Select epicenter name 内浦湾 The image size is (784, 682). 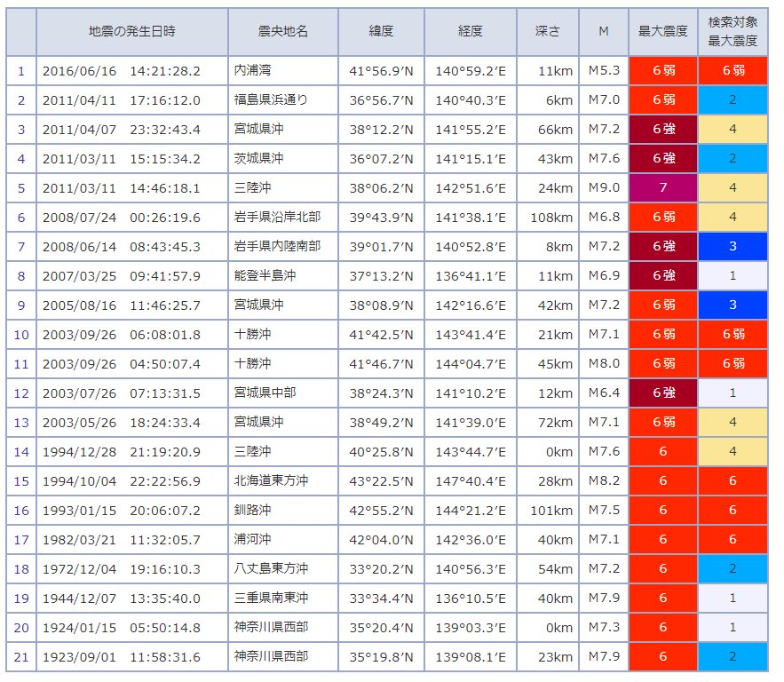click(252, 70)
